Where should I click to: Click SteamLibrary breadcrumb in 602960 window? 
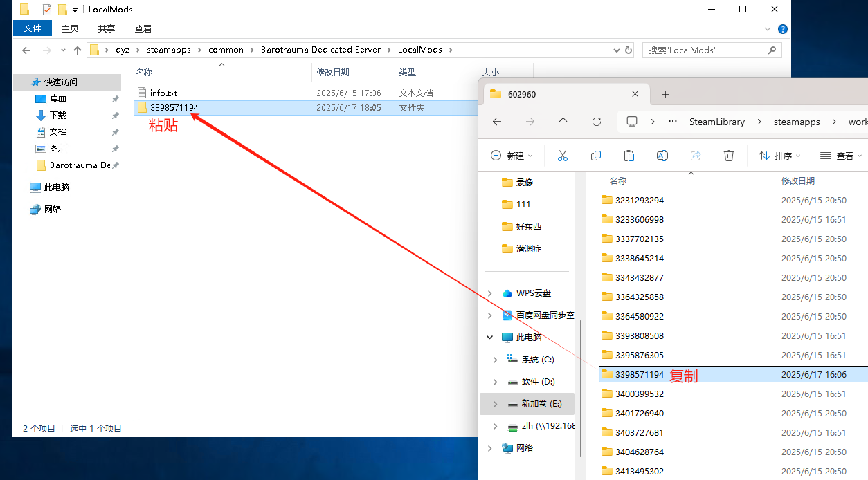click(717, 122)
